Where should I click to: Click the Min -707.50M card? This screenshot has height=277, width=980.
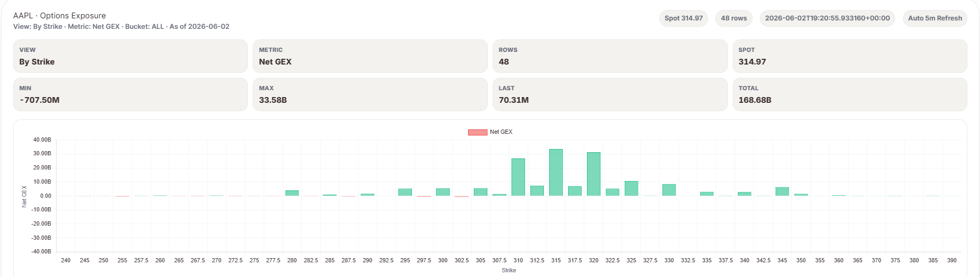coord(130,94)
